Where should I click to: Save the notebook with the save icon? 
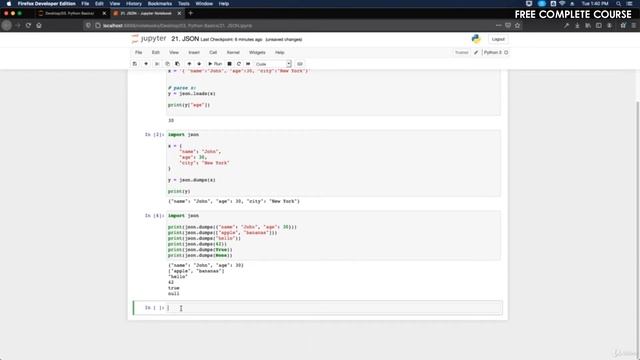click(135, 64)
